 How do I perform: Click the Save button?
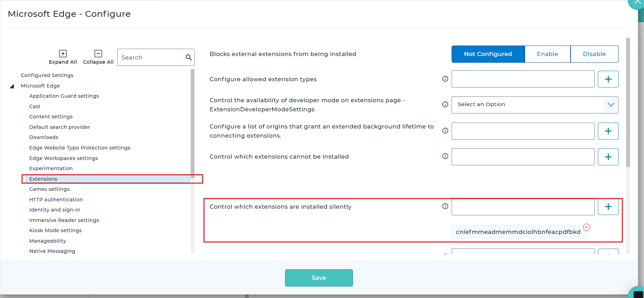coord(319,278)
